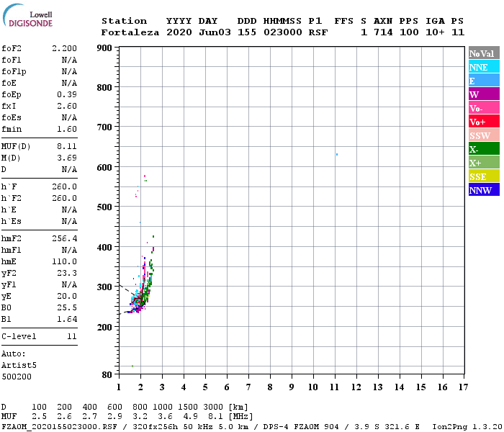504x432 pixels.
Task: Click the fmin value 1.60
Action: point(67,129)
